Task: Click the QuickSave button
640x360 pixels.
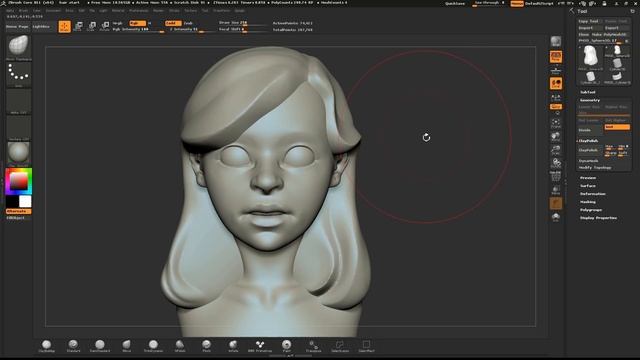Action: [455, 3]
